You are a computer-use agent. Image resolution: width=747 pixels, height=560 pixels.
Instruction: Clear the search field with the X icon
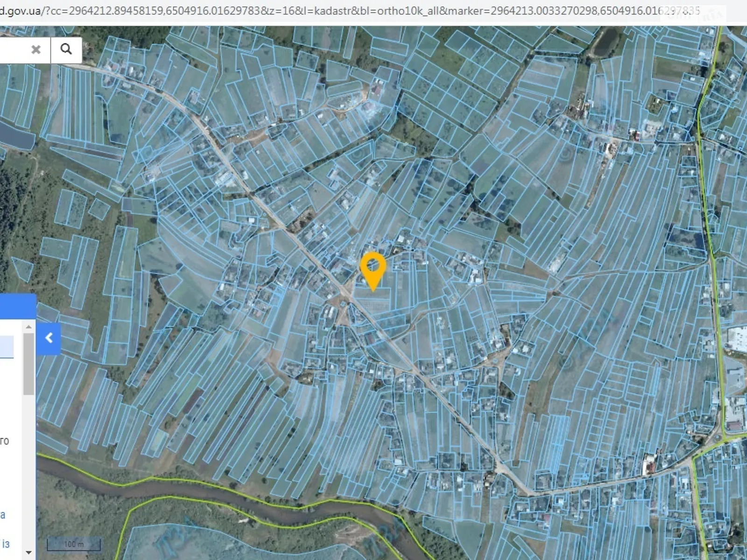coord(36,49)
